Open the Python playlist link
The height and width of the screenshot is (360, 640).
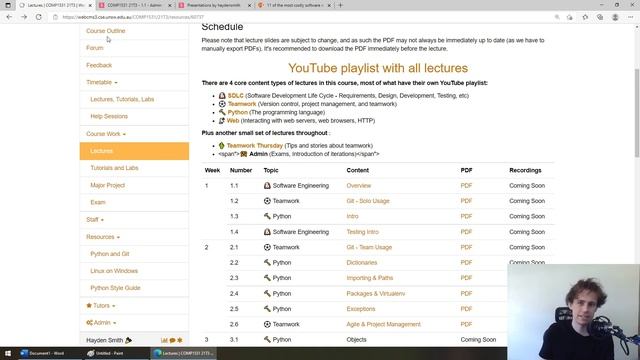click(238, 112)
